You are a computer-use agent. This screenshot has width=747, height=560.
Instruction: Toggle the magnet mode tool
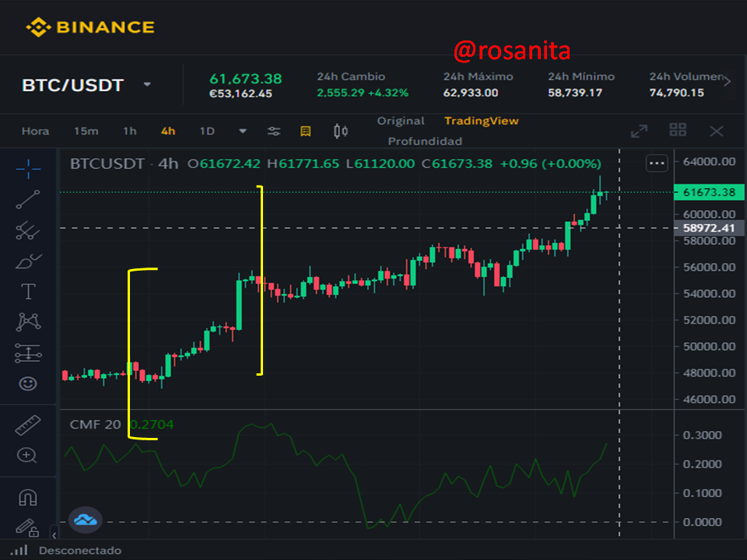click(x=28, y=498)
